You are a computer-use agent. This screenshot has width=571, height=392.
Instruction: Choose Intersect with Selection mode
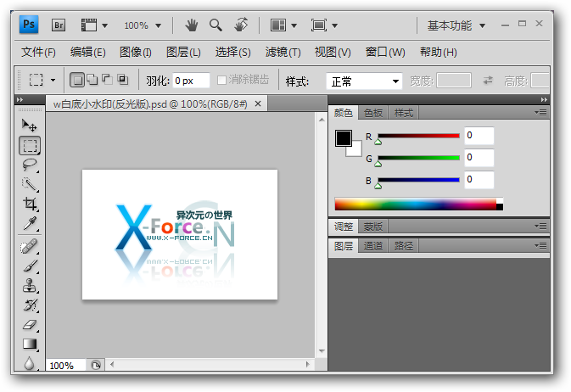[123, 80]
